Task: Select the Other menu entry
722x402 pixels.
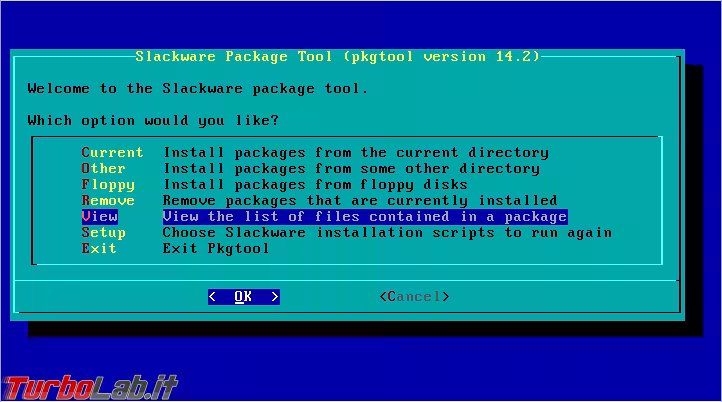Action: coord(104,169)
